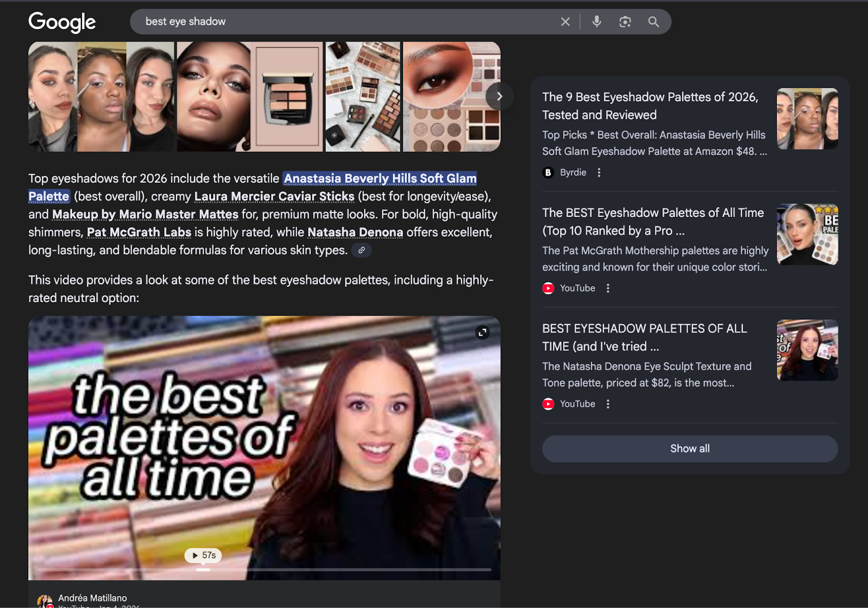Open the 9 Best Eyeshadow Palettes article
Screen dimensions: 868x608
(650, 106)
